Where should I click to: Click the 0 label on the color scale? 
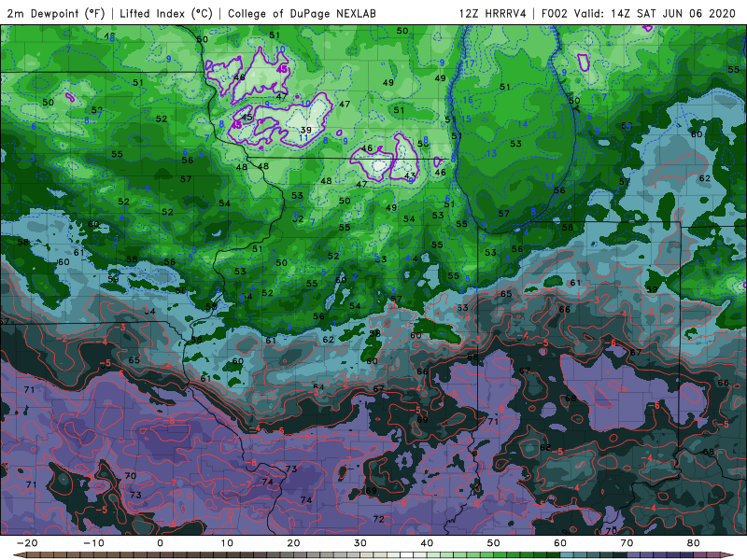click(x=160, y=543)
